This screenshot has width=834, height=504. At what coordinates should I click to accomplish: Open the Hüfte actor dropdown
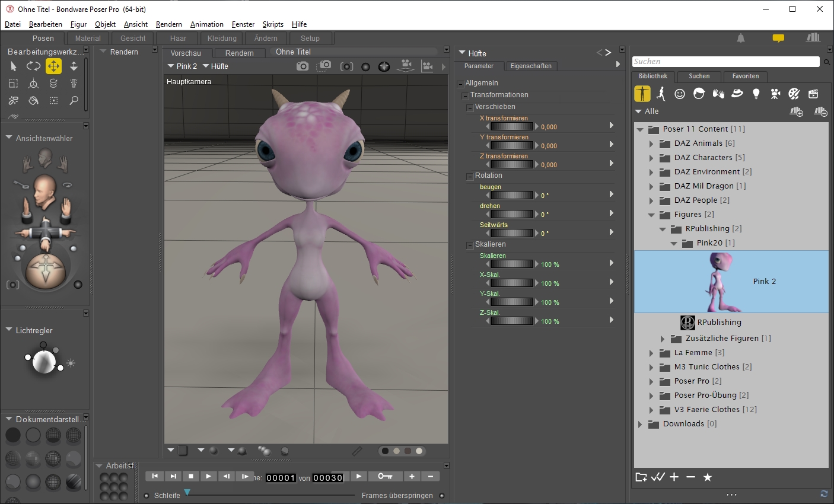click(216, 66)
